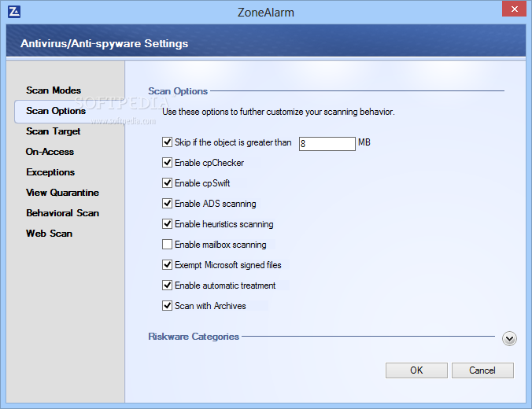This screenshot has height=409, width=532.
Task: Select Behavioral Scan in sidebar
Action: pyautogui.click(x=63, y=213)
